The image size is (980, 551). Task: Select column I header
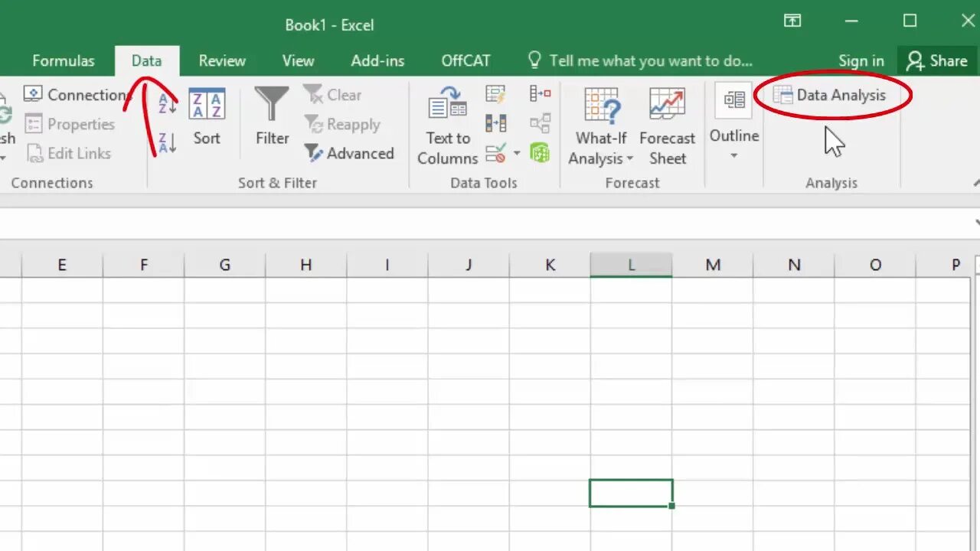point(387,266)
